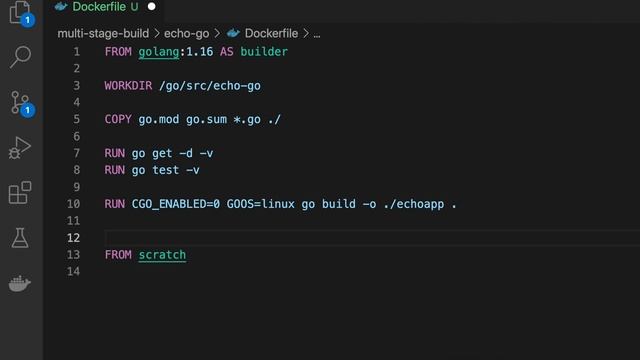640x360 pixels.
Task: Click the unsaved dot on Dockerfile tab
Action: 151,7
